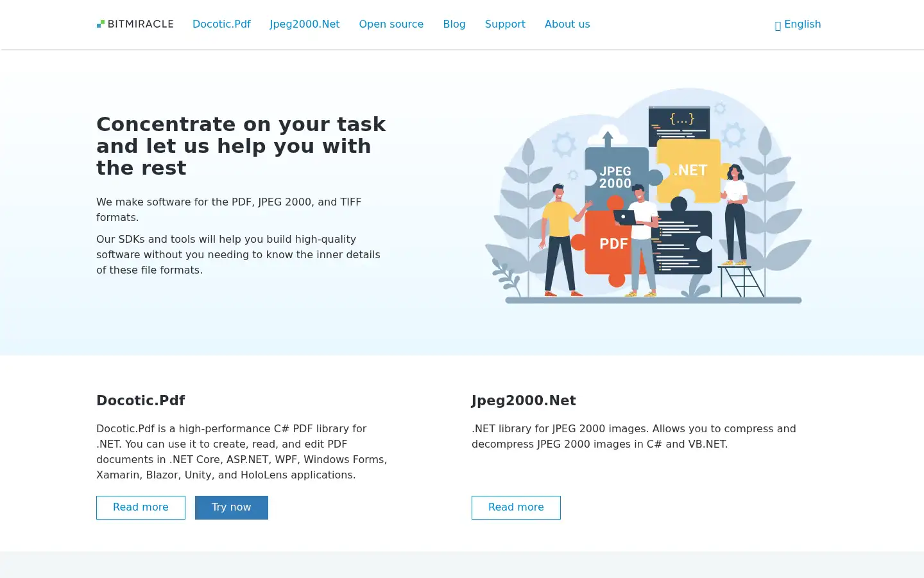This screenshot has height=578, width=924.
Task: Click the Try now button
Action: [232, 507]
